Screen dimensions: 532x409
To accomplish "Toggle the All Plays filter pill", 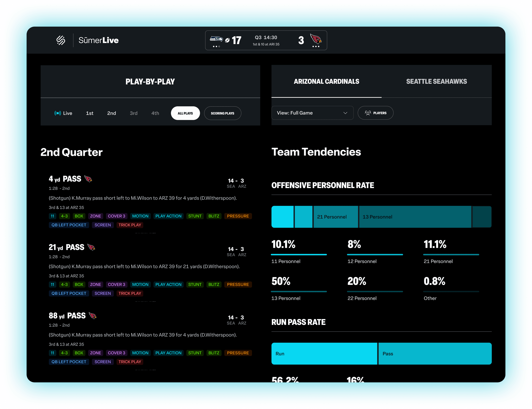I will point(185,113).
